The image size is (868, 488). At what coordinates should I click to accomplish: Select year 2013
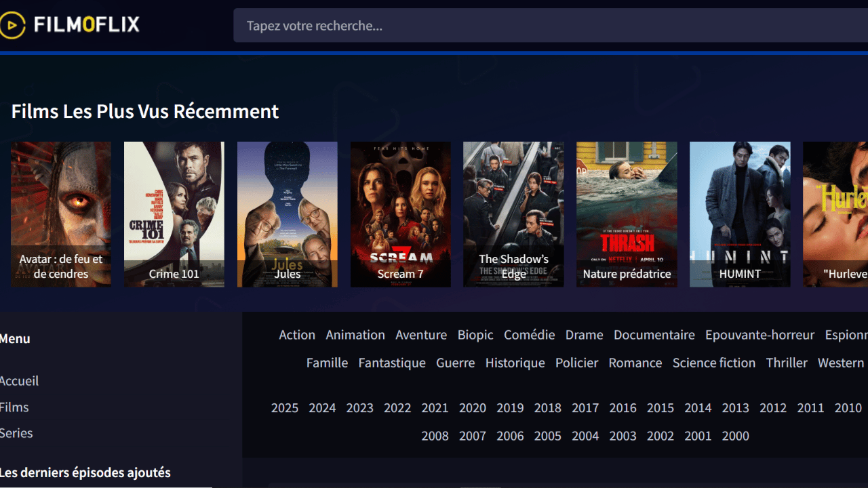[735, 407]
